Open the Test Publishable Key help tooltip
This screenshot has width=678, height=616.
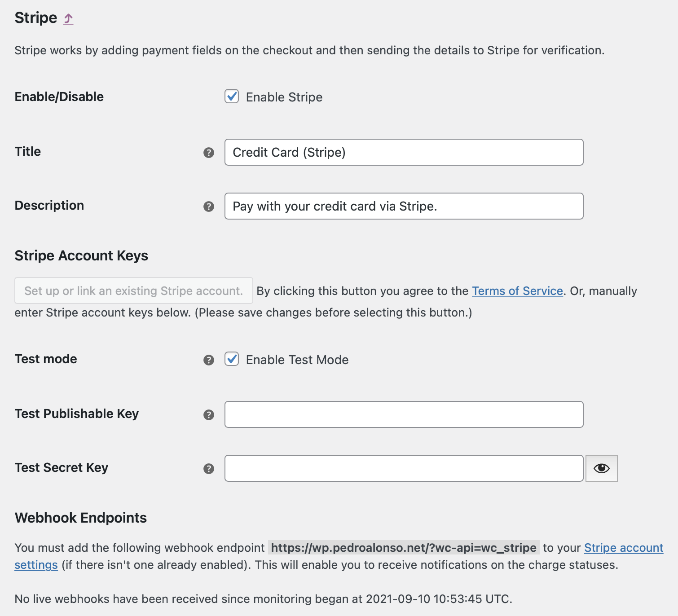(208, 415)
